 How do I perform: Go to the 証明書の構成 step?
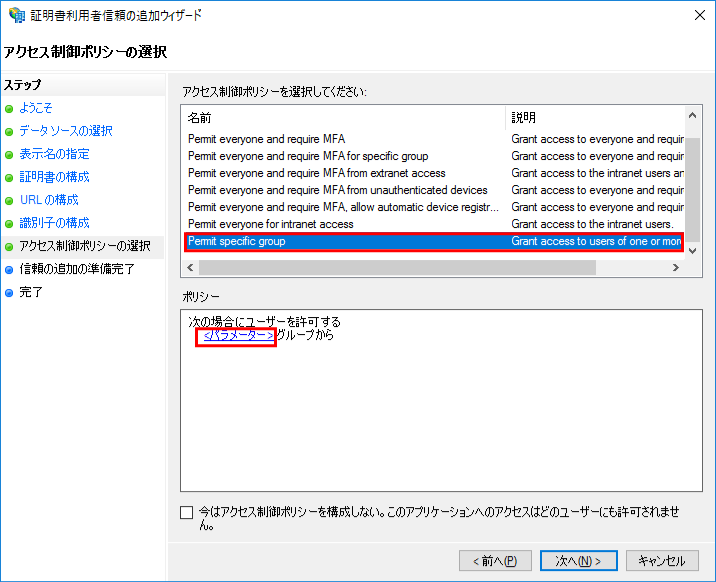pos(54,177)
